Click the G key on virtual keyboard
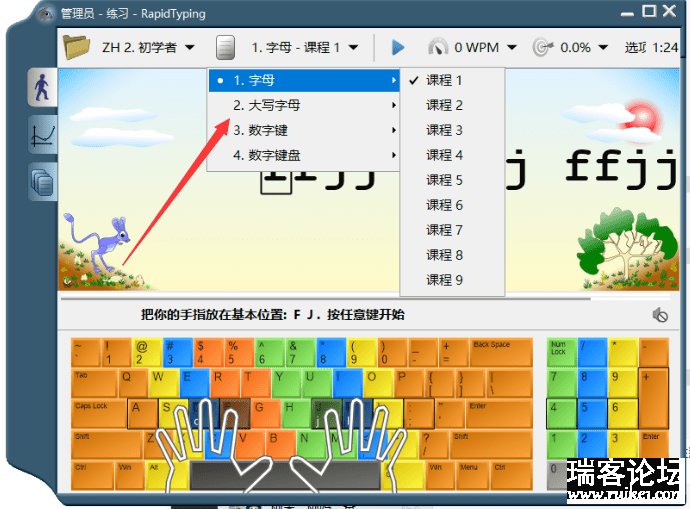 [265, 414]
